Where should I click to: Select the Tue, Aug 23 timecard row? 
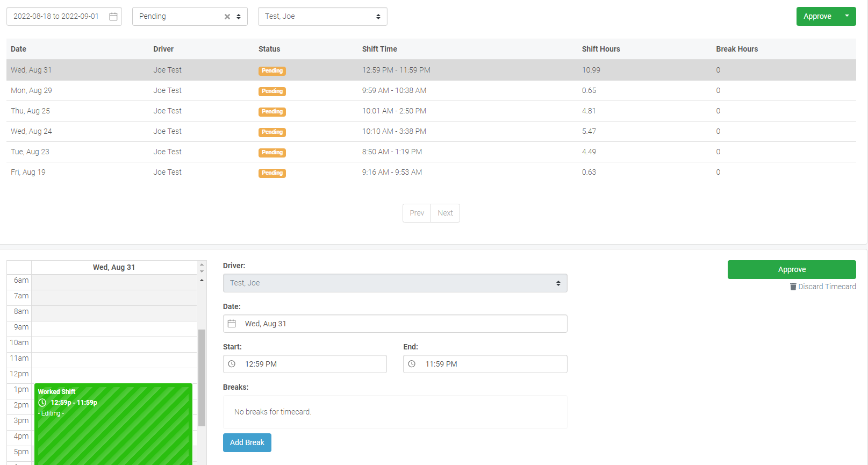[x=431, y=152]
